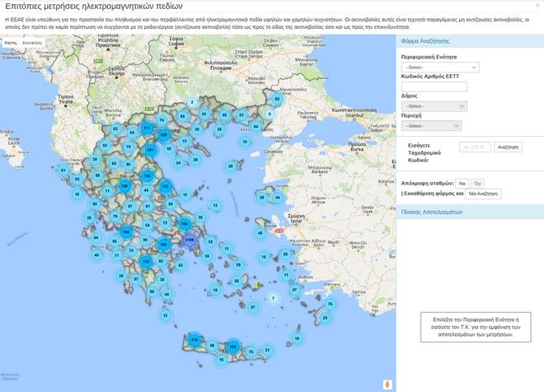Click the cluster marker labeled 12
This screenshot has height=392, width=544.
point(165,315)
